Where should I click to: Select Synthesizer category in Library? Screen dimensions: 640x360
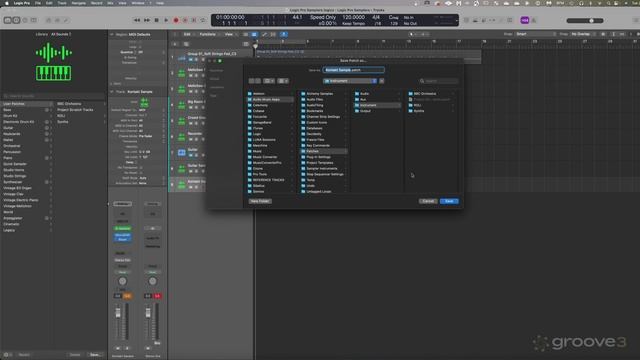(x=27, y=182)
